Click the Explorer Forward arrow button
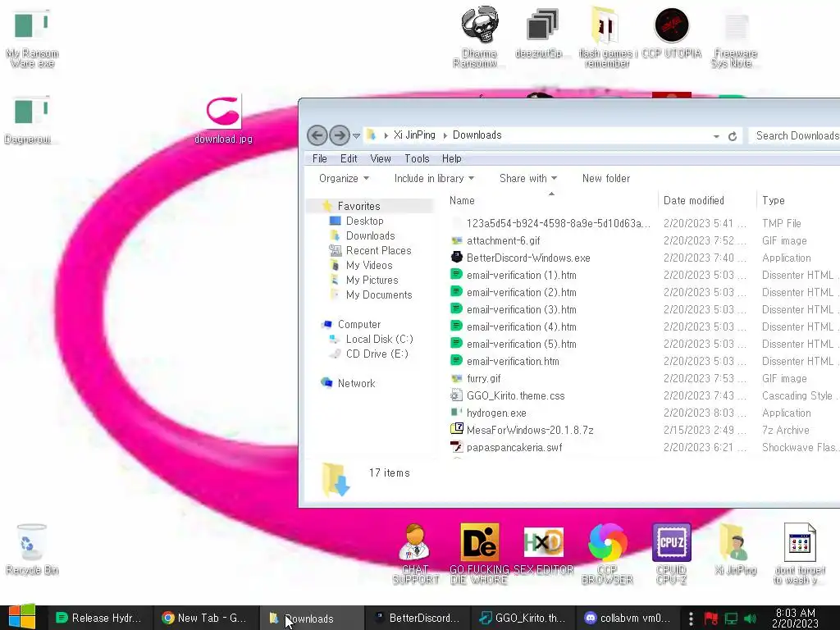 point(339,135)
